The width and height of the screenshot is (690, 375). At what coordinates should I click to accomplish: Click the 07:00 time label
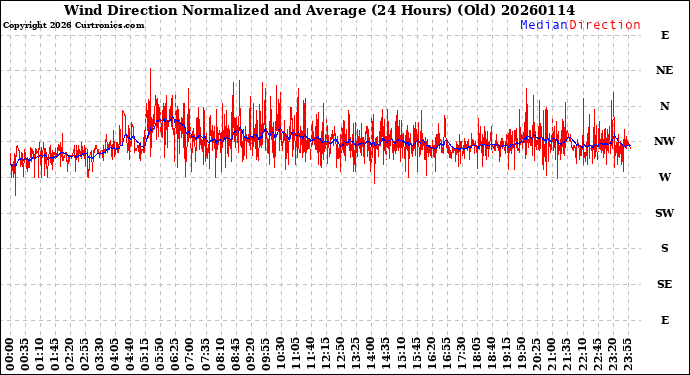point(190,354)
